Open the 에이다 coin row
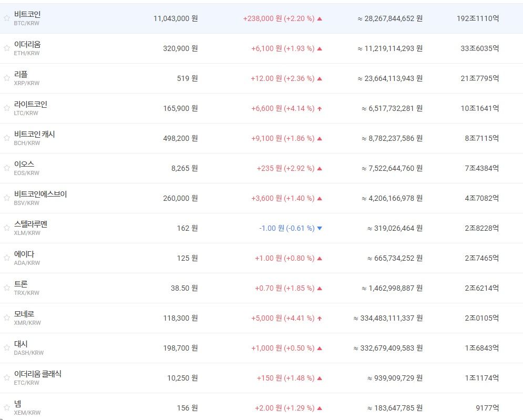This screenshot has width=523, height=420. (x=24, y=254)
